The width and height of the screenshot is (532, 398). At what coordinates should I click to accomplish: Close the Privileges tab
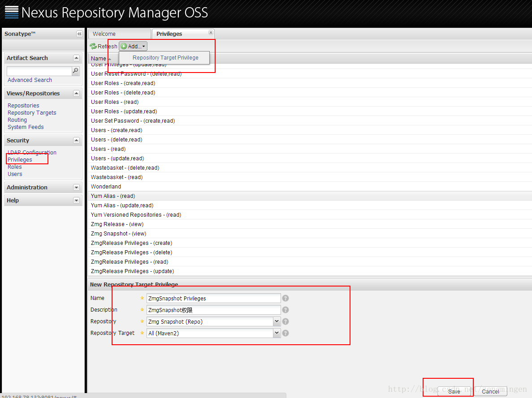coord(211,33)
